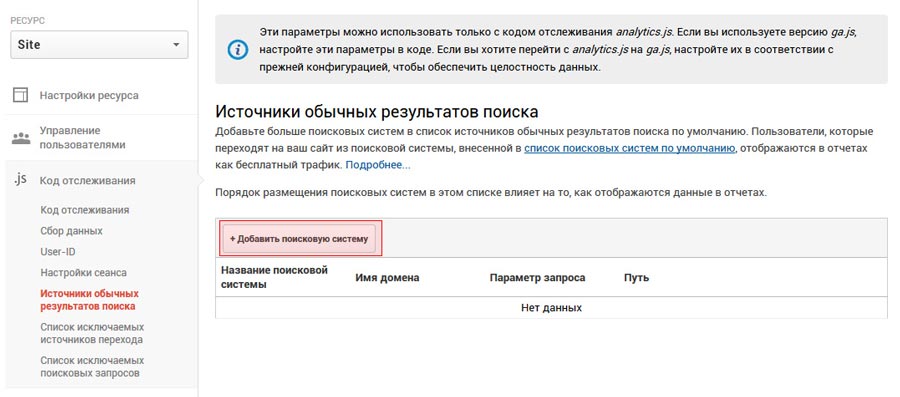
Task: Select User-ID sub-item
Action: 58,252
